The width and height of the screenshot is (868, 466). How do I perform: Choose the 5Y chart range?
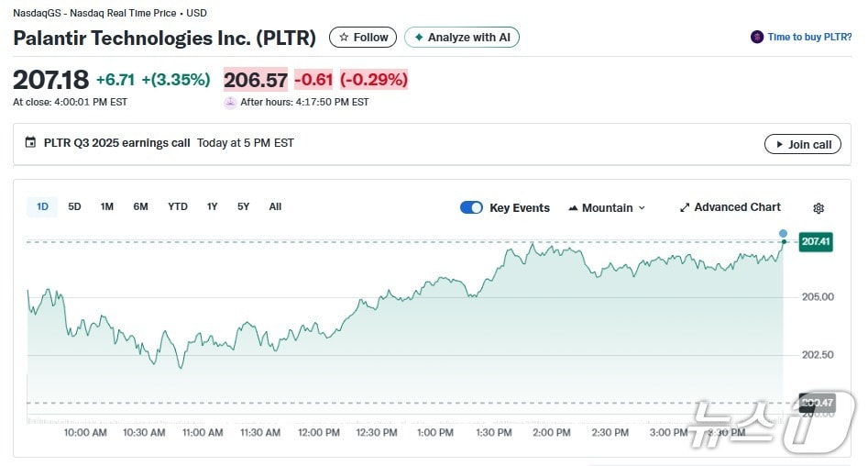[243, 206]
